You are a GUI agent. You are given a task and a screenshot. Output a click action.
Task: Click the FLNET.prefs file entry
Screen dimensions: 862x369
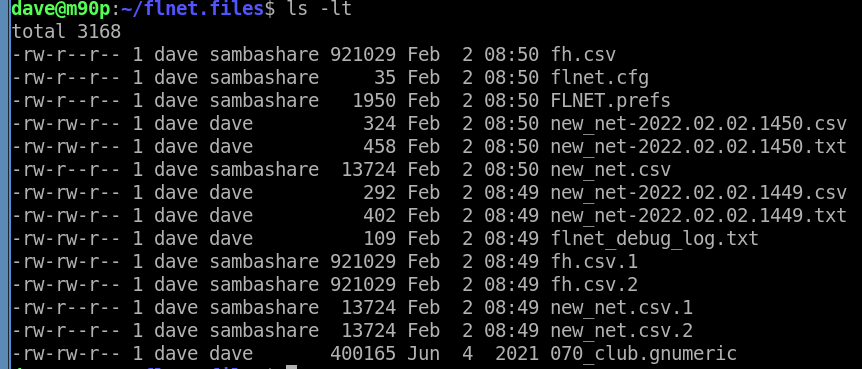(610, 101)
